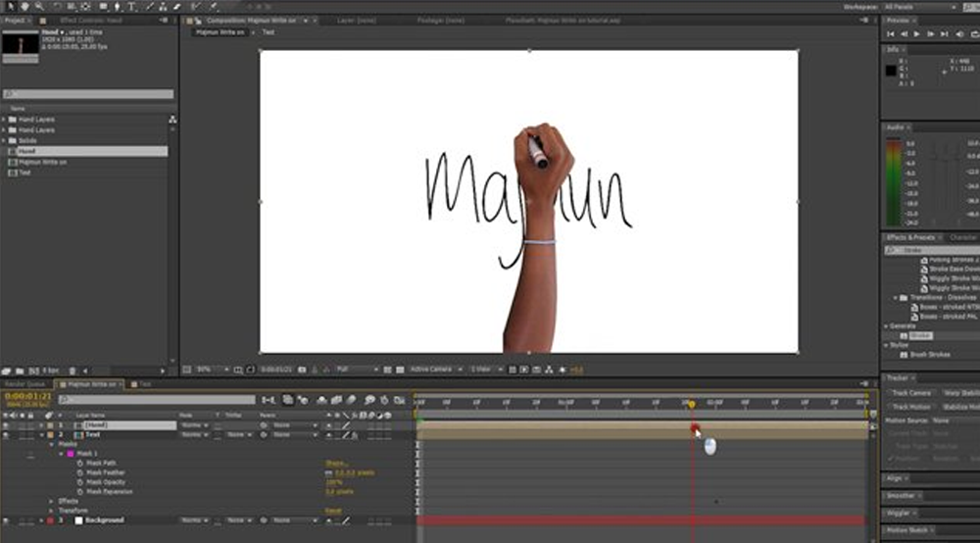Select the Hand tool in toolbar
The height and width of the screenshot is (543, 980).
pos(23,6)
